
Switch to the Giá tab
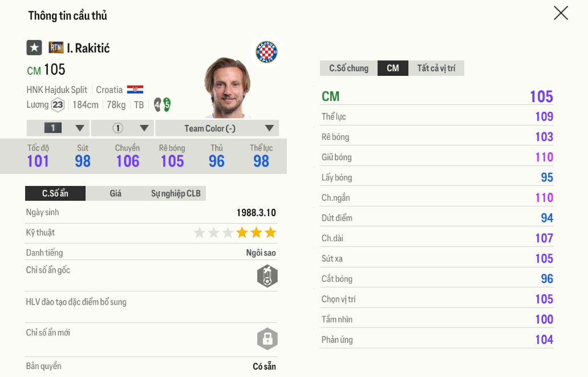click(x=116, y=193)
